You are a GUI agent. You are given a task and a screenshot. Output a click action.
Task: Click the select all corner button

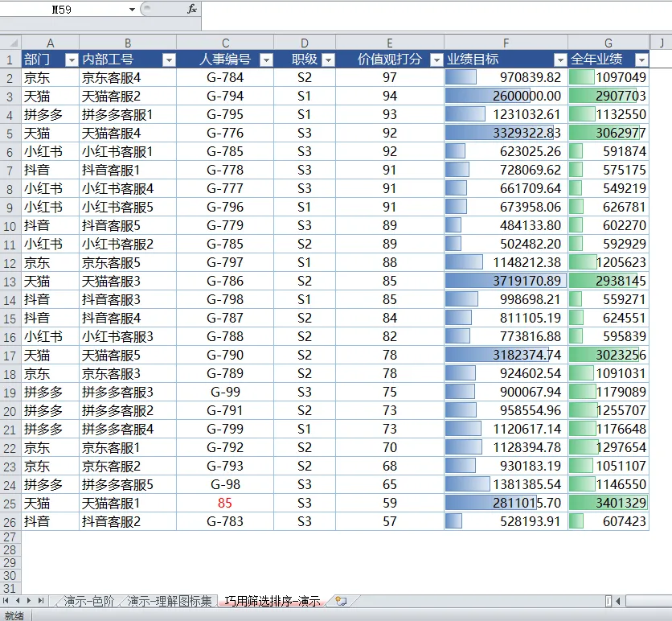10,43
